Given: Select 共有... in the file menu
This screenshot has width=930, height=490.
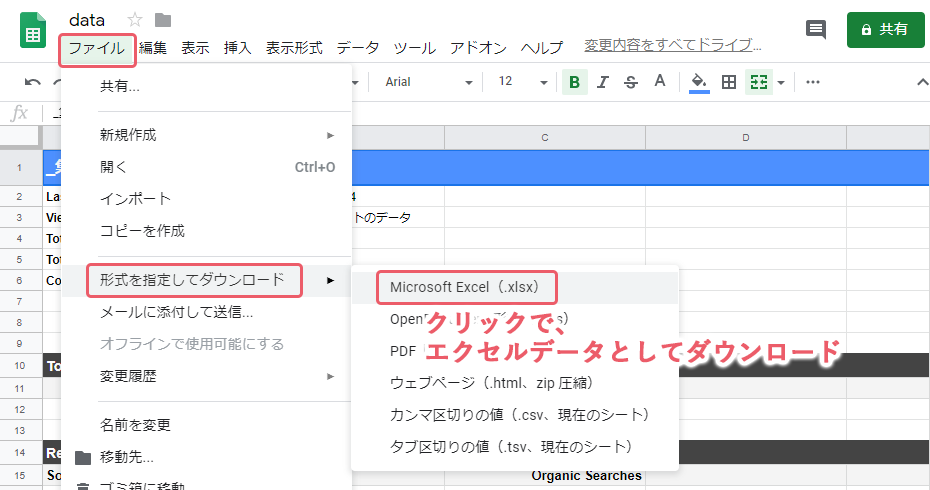Looking at the screenshot, I should [206, 87].
